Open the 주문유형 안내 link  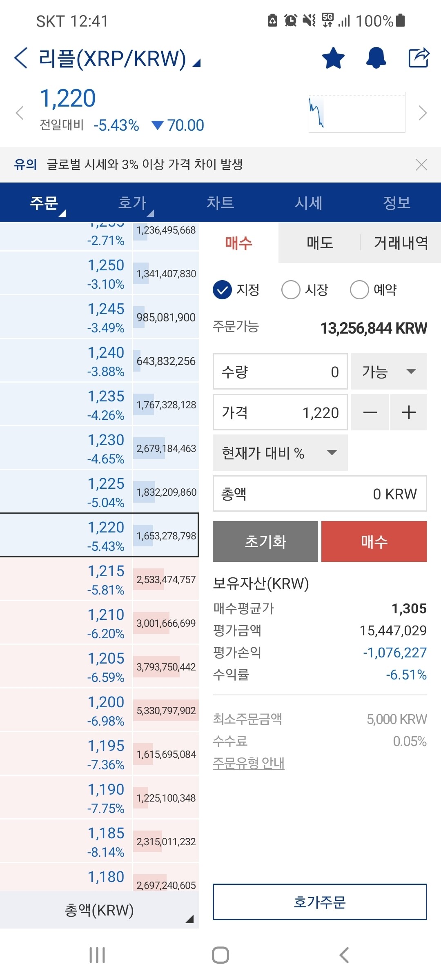coord(248,763)
